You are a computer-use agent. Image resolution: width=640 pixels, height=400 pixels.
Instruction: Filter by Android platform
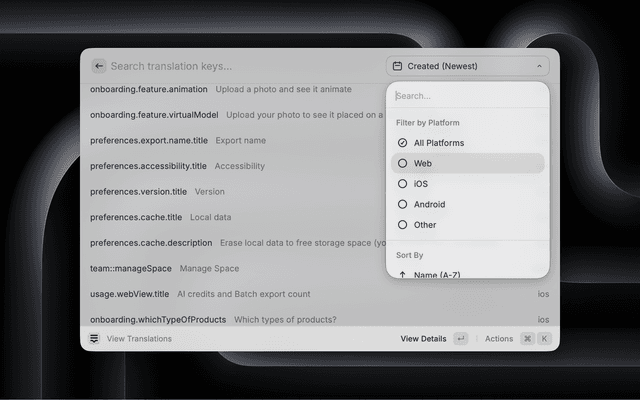click(429, 204)
